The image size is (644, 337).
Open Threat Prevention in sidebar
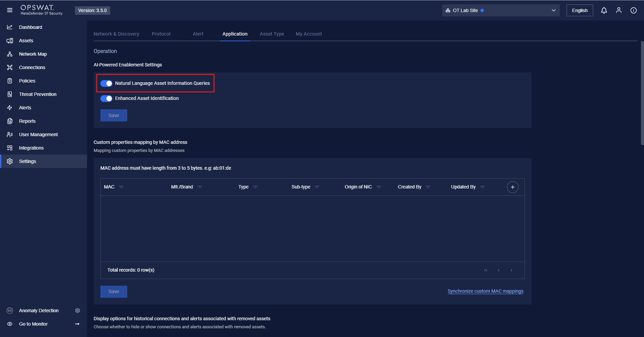coord(38,94)
